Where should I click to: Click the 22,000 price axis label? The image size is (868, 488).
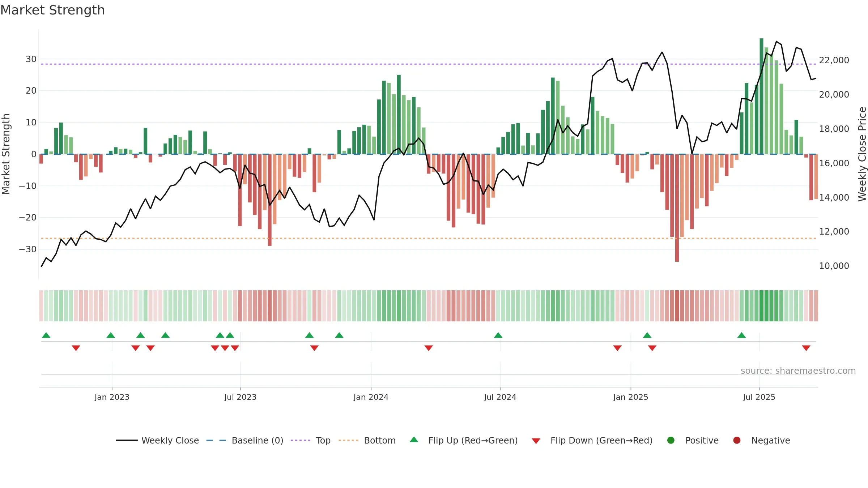pyautogui.click(x=834, y=60)
